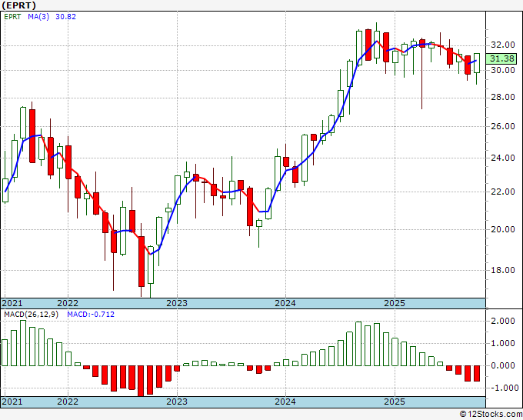Click the MACD:-0.712 value label
Screen dimensions: 523x420
click(x=91, y=315)
